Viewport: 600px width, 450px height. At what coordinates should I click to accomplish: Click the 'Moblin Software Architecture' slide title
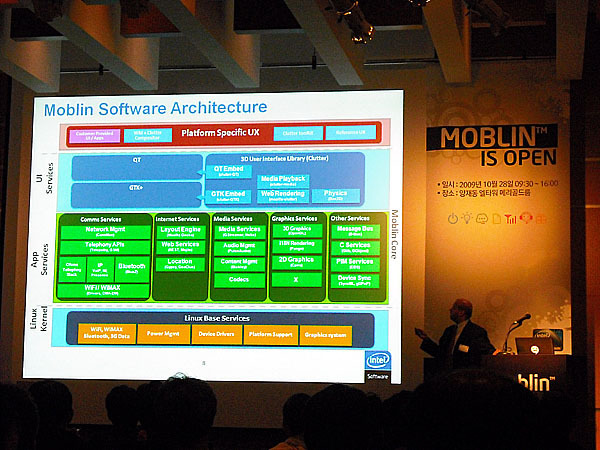pos(155,108)
